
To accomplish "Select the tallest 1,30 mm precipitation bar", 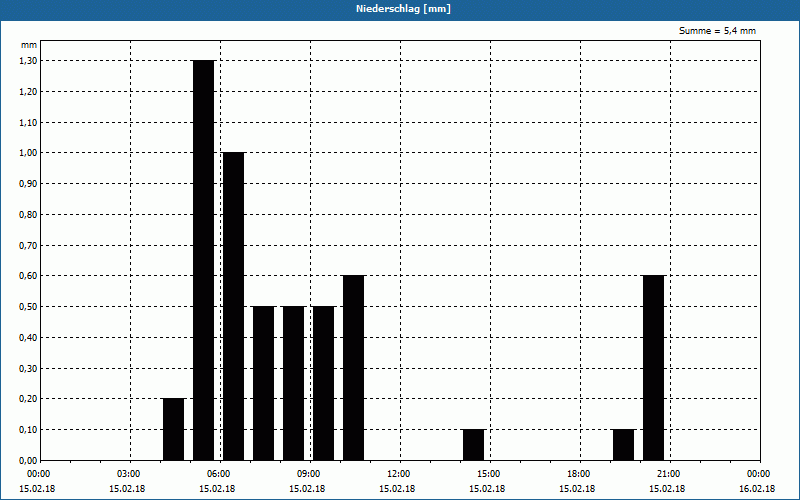I will pos(204,260).
